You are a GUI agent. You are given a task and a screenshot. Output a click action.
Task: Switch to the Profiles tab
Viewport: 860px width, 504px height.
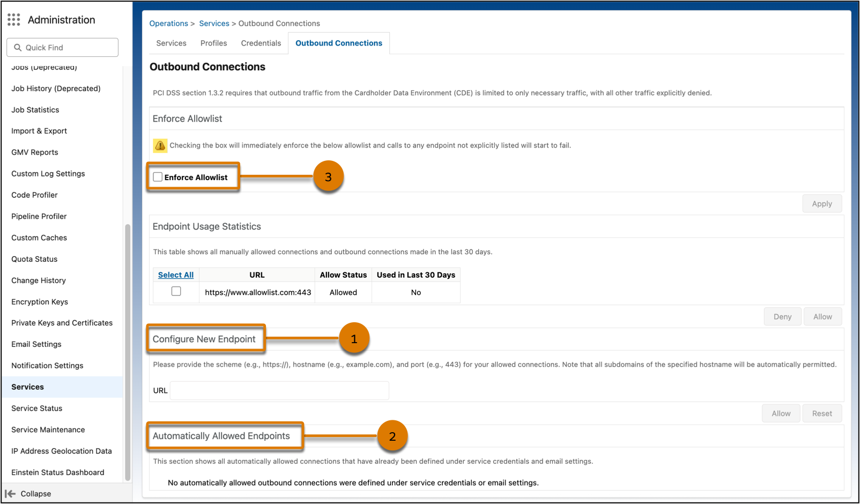coord(213,43)
